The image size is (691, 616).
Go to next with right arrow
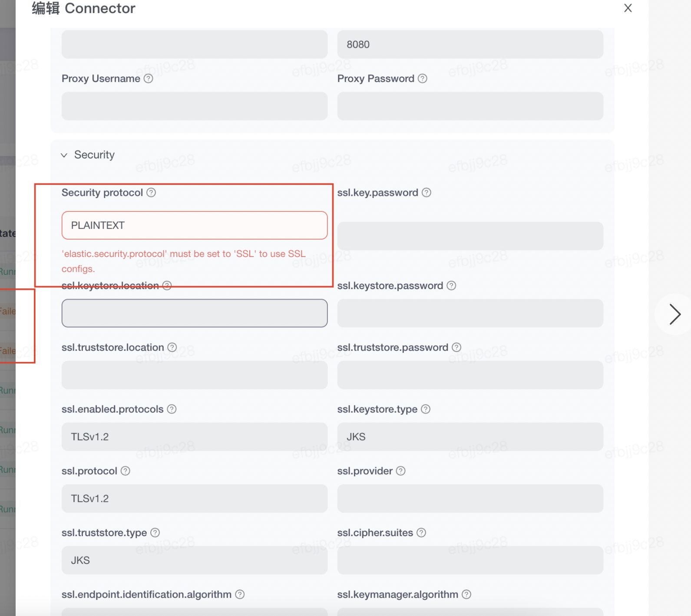tap(674, 314)
